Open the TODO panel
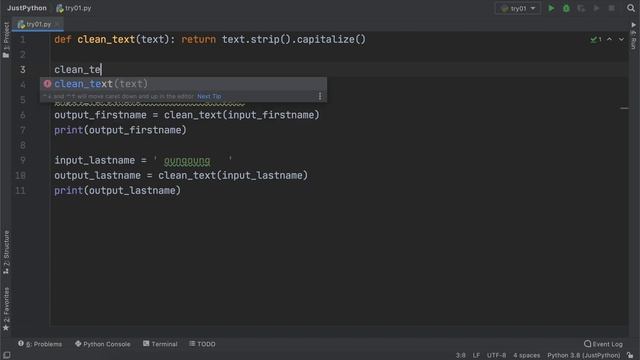 tap(202, 344)
